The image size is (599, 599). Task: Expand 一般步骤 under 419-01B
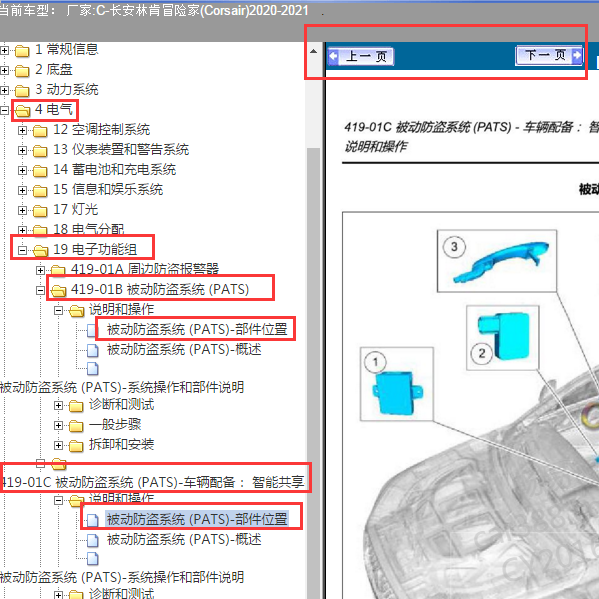point(58,425)
